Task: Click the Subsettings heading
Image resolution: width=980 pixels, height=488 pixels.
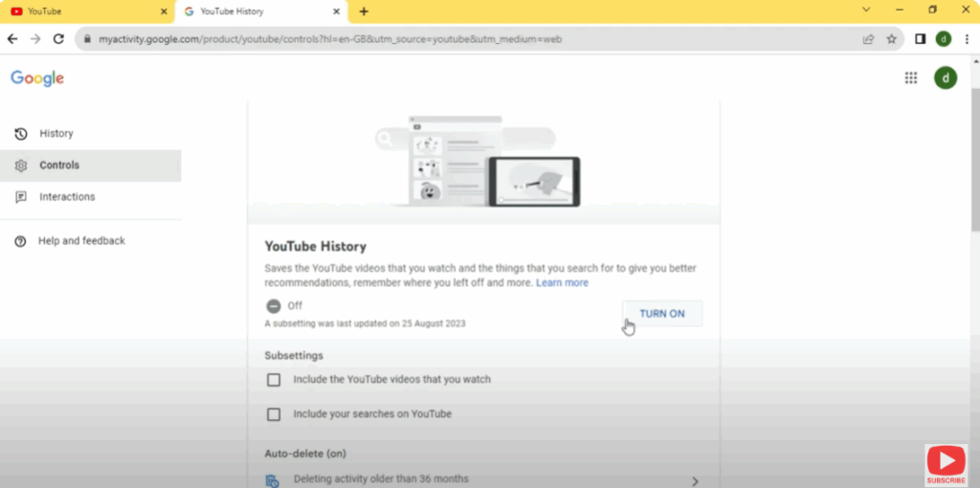Action: (294, 356)
